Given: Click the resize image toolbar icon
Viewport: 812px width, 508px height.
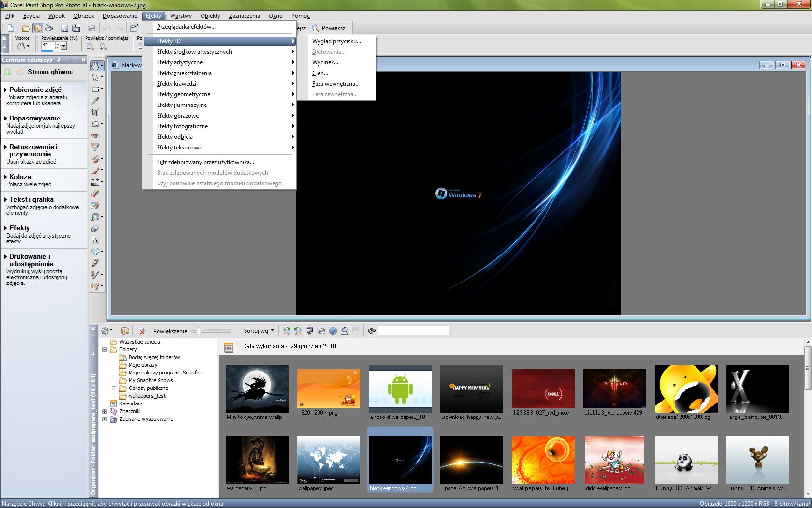Looking at the screenshot, I should point(134,28).
